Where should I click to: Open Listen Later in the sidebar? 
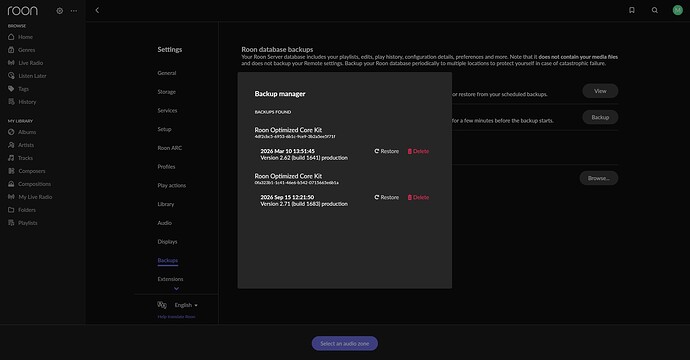click(27, 76)
